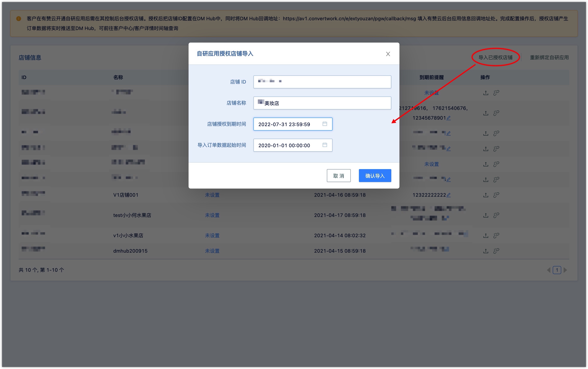The image size is (588, 369).
Task: Select page 1 in pagination
Action: pos(557,270)
